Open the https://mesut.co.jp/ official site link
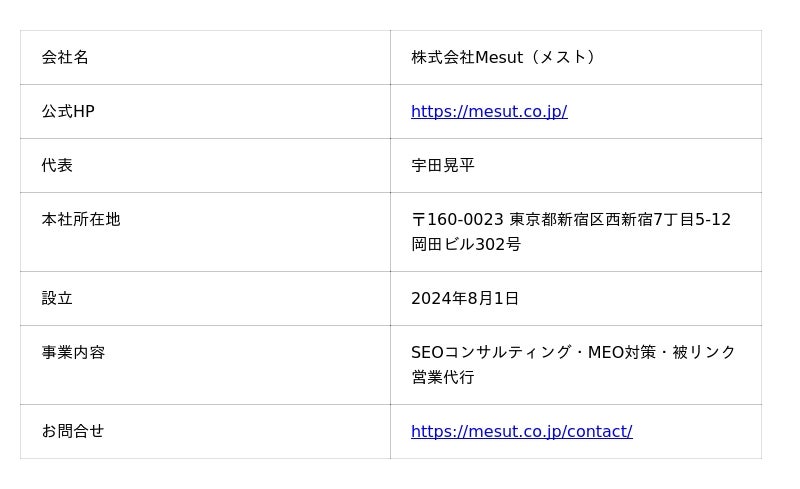The image size is (800, 489). point(488,112)
